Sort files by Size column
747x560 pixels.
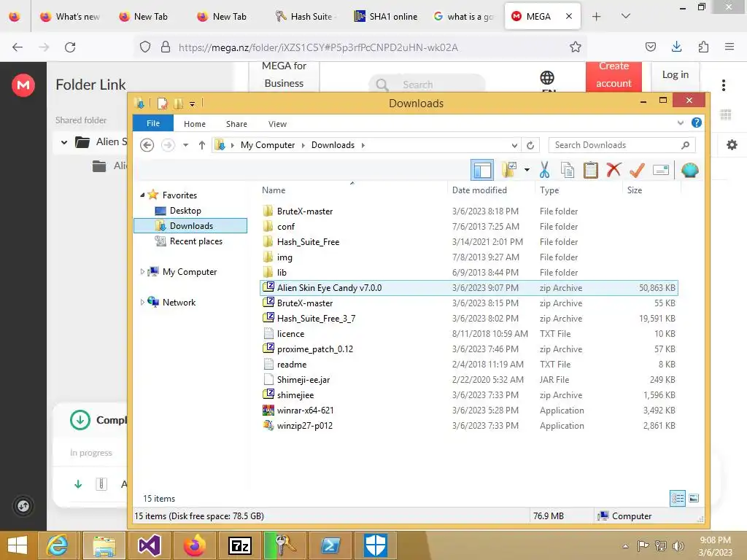635,190
